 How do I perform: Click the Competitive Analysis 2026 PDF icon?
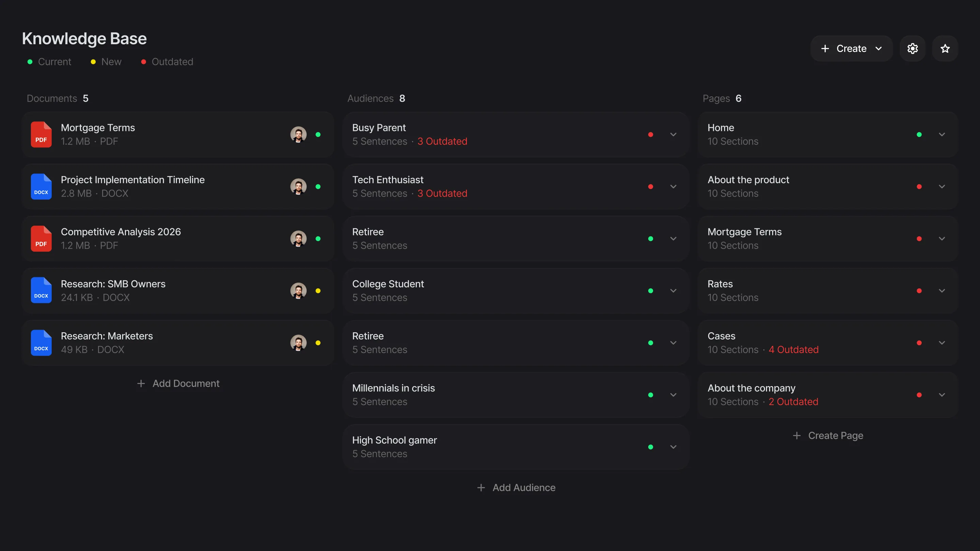(x=41, y=239)
